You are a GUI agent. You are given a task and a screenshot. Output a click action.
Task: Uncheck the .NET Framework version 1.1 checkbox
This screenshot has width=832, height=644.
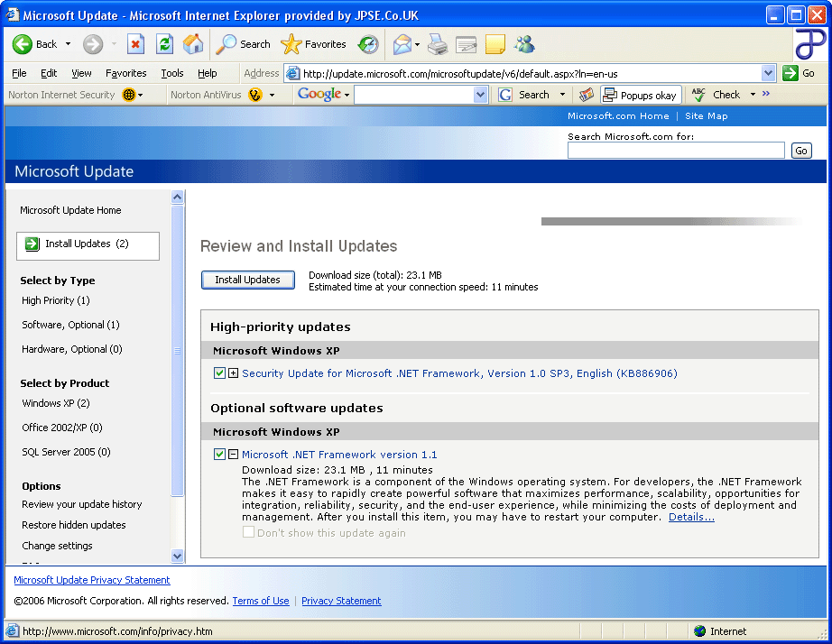coord(219,454)
